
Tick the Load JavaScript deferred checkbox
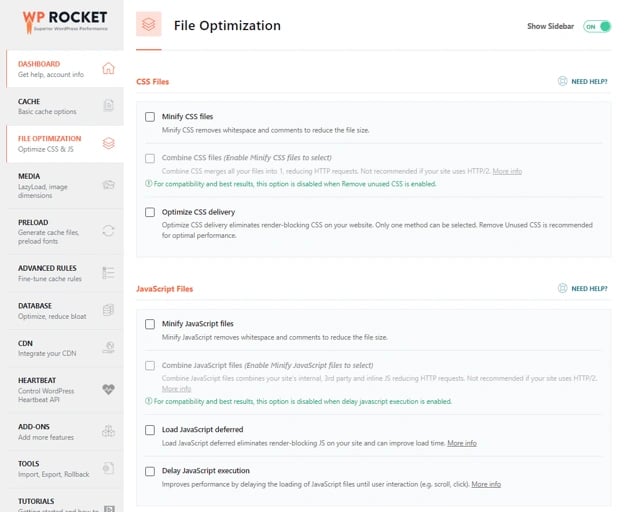coord(150,430)
